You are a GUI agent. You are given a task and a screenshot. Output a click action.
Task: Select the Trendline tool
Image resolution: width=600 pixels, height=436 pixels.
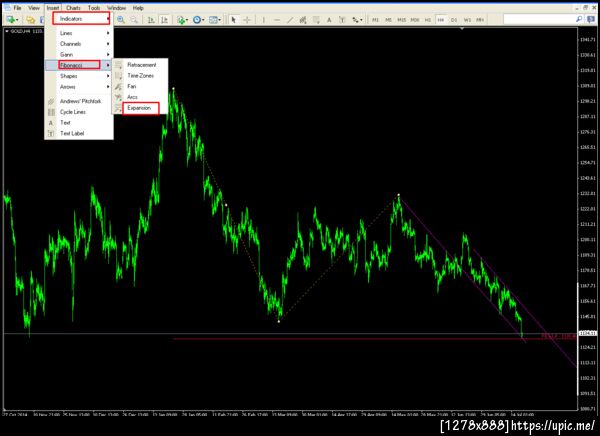[290, 20]
